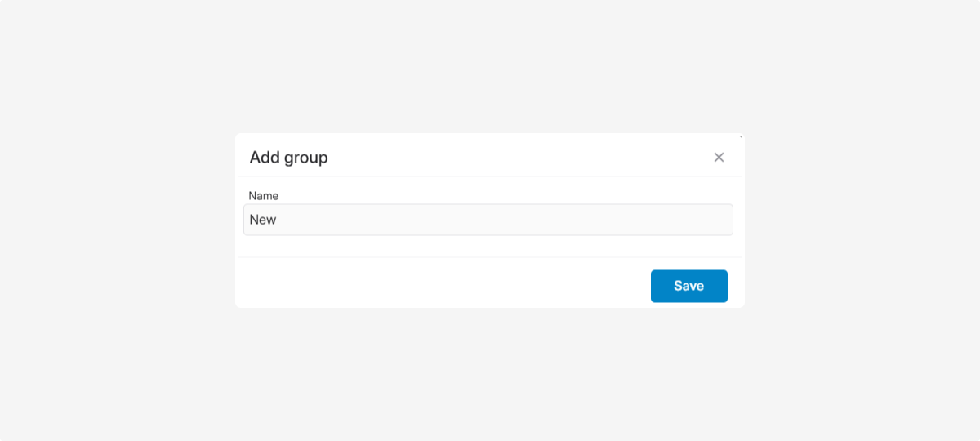Cancel adding group via the close icon
The image size is (980, 441).
(x=719, y=158)
